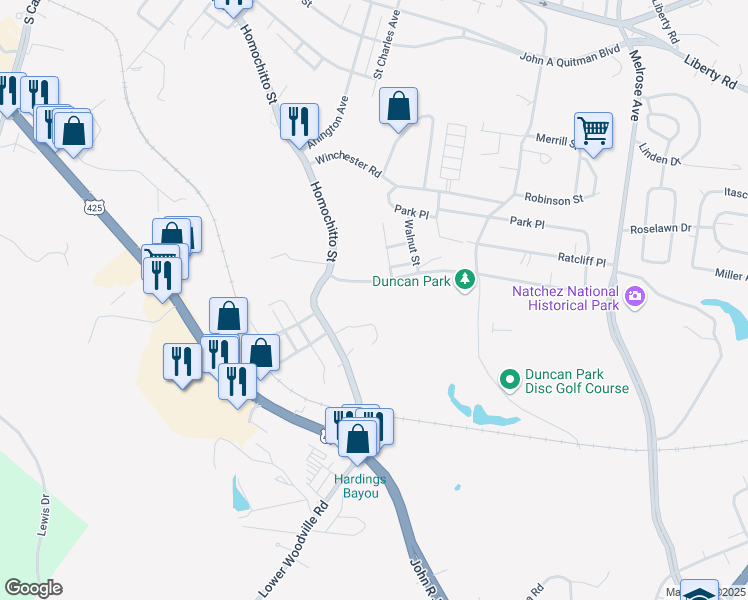Screen dimensions: 748x600
Task: Open the fork and knife marker at far left edge
Action: point(9,91)
